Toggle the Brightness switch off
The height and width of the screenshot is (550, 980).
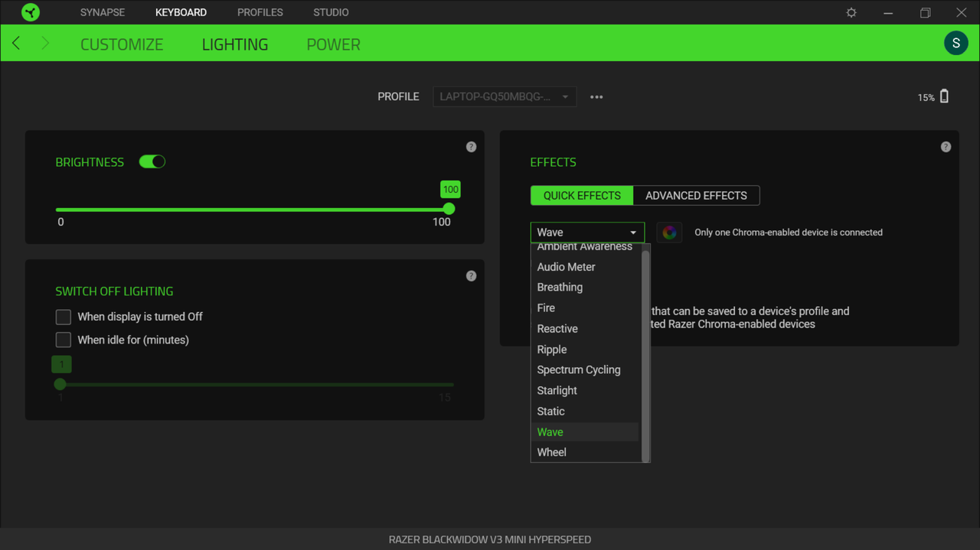pos(152,161)
